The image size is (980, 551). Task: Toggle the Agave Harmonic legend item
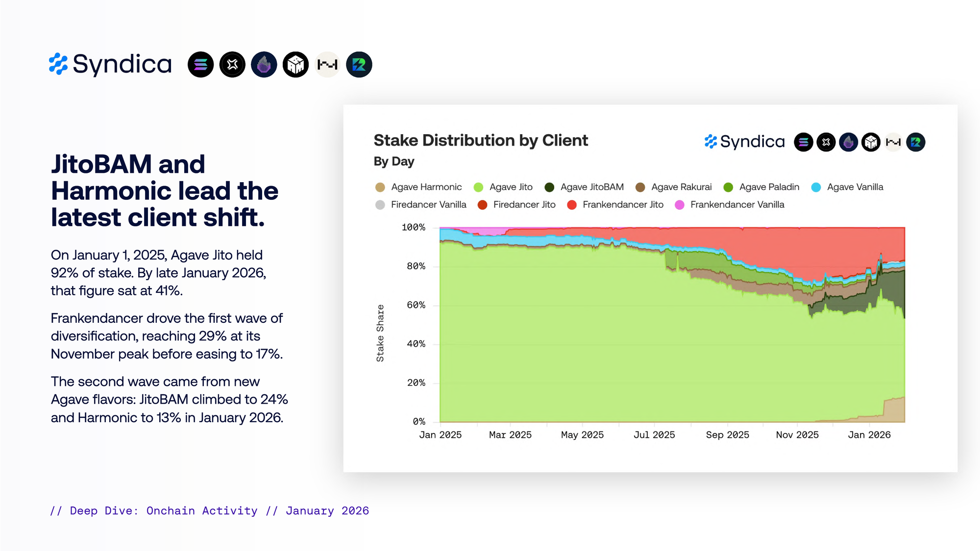(426, 187)
